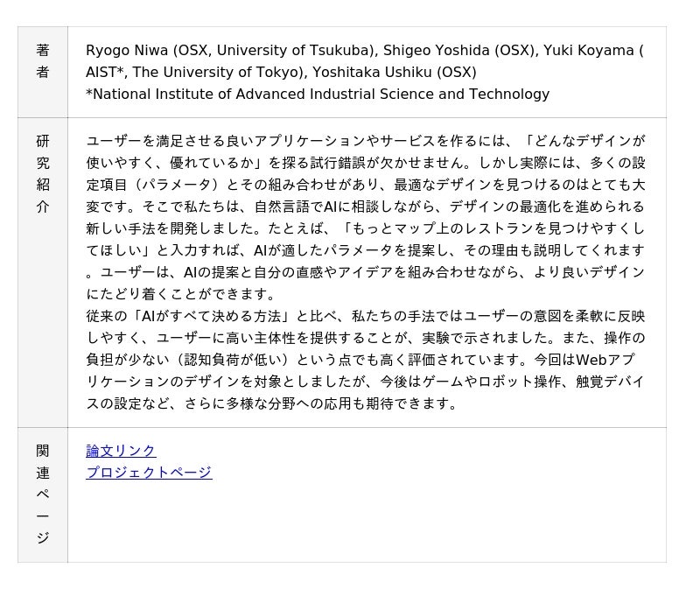This screenshot has height=589, width=700.
Task: Click the 研究紹介 row header cell
Action: click(43, 173)
